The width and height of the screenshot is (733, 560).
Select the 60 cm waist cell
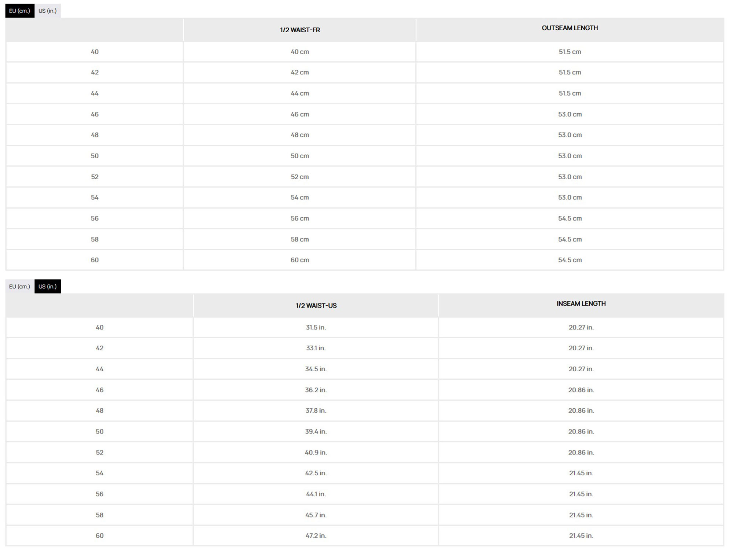(x=300, y=260)
